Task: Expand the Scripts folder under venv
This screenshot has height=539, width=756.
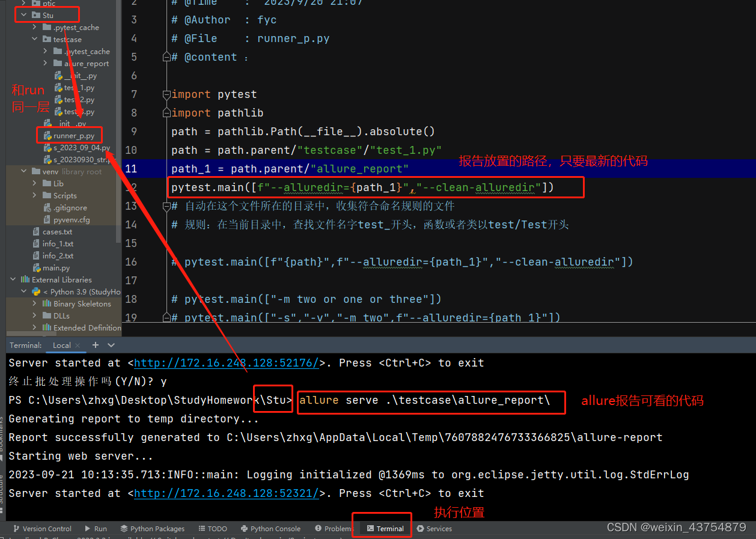Action: [35, 195]
